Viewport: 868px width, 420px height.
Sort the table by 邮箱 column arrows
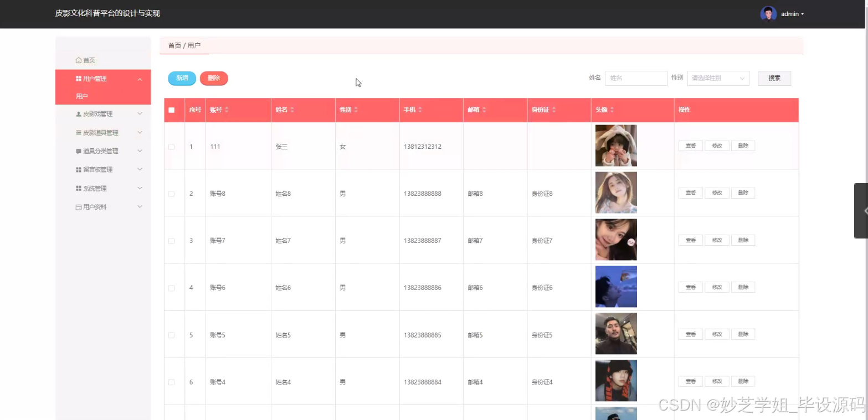(484, 110)
